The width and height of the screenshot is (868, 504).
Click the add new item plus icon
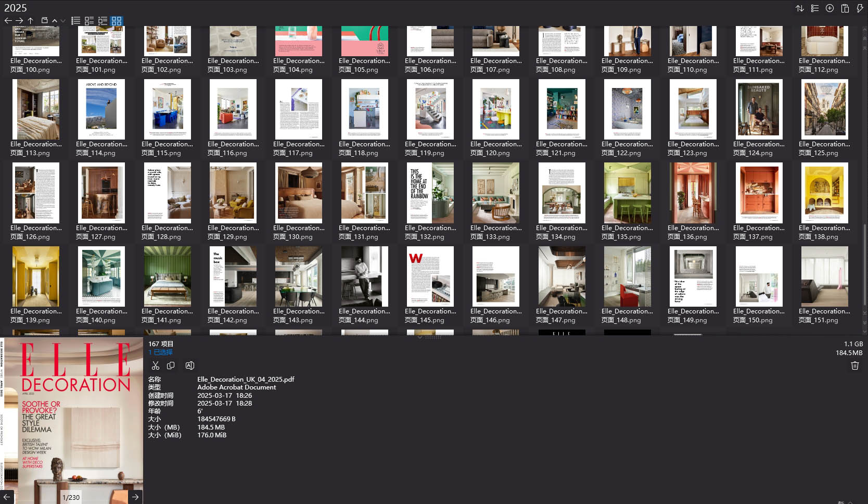[829, 8]
